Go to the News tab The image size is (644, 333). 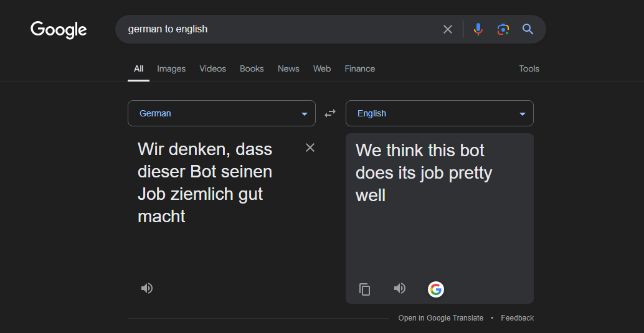point(288,68)
